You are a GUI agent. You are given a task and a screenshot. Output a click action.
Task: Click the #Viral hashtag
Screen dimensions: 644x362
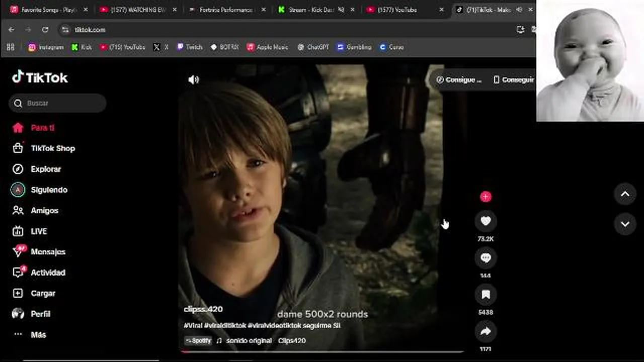pyautogui.click(x=193, y=325)
